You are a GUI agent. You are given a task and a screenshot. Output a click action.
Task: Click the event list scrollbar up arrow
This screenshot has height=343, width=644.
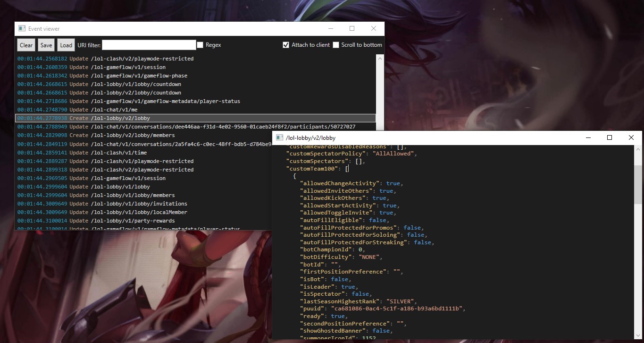tap(380, 59)
